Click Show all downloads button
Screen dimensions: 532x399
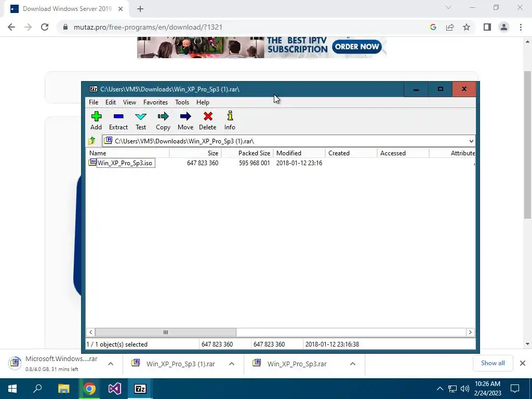pos(493,363)
